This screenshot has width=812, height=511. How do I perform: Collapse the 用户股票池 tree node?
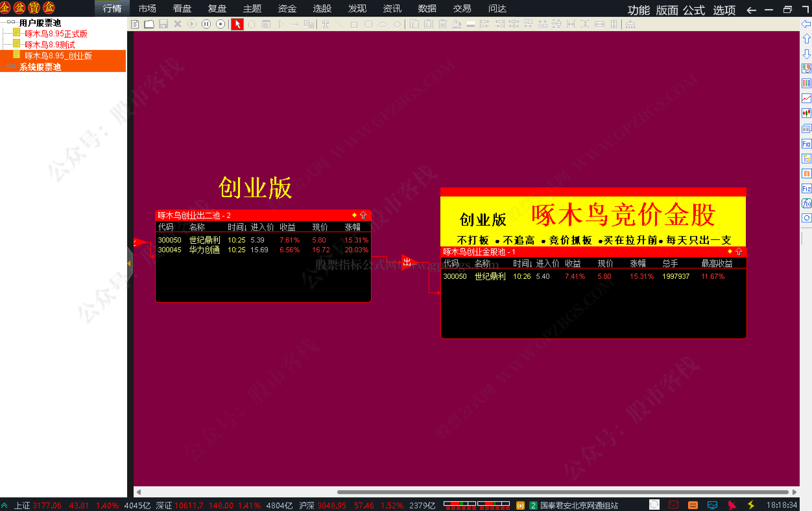pyautogui.click(x=11, y=22)
